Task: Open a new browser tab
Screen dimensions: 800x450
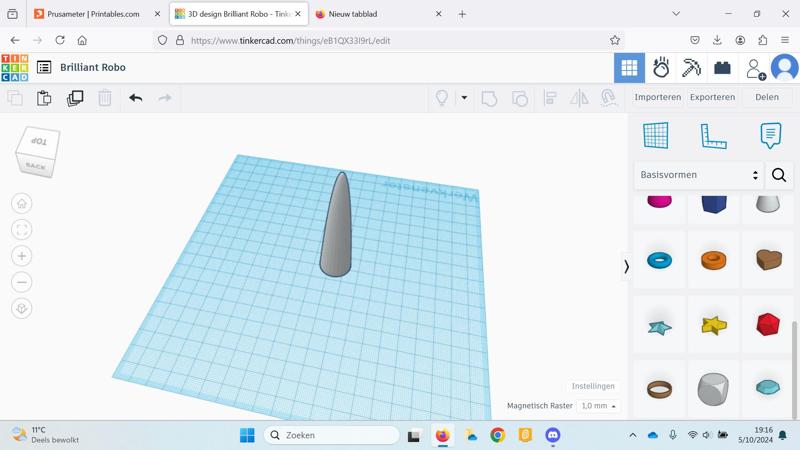Action: [462, 14]
